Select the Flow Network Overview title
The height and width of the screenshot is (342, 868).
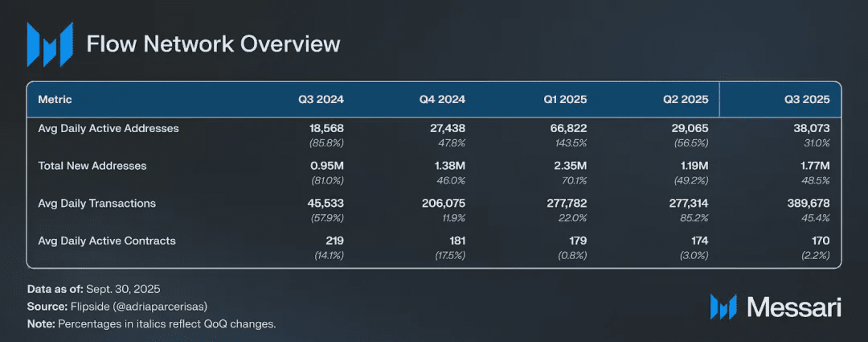pyautogui.click(x=213, y=43)
